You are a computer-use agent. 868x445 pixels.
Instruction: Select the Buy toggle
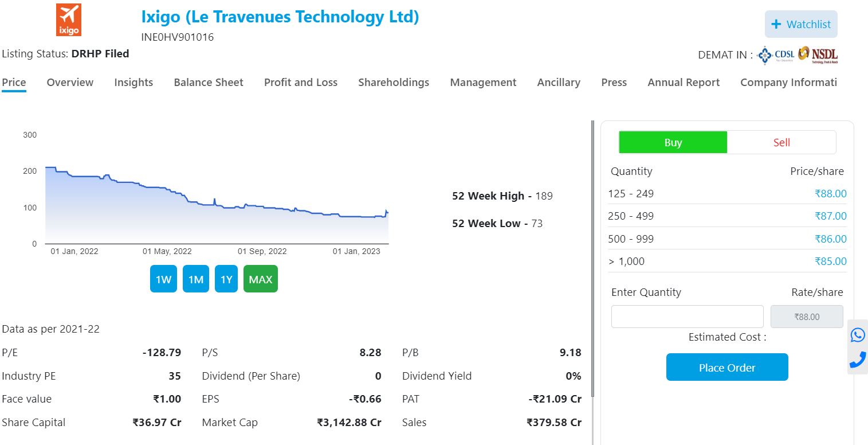click(673, 142)
